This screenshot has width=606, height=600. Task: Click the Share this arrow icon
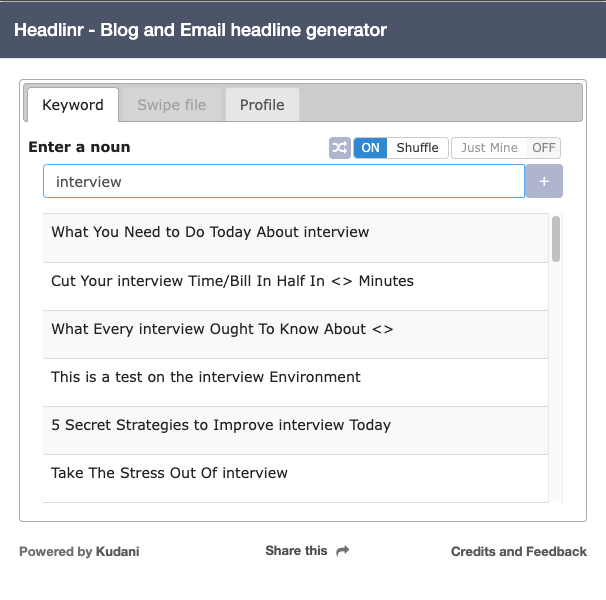[x=343, y=550]
